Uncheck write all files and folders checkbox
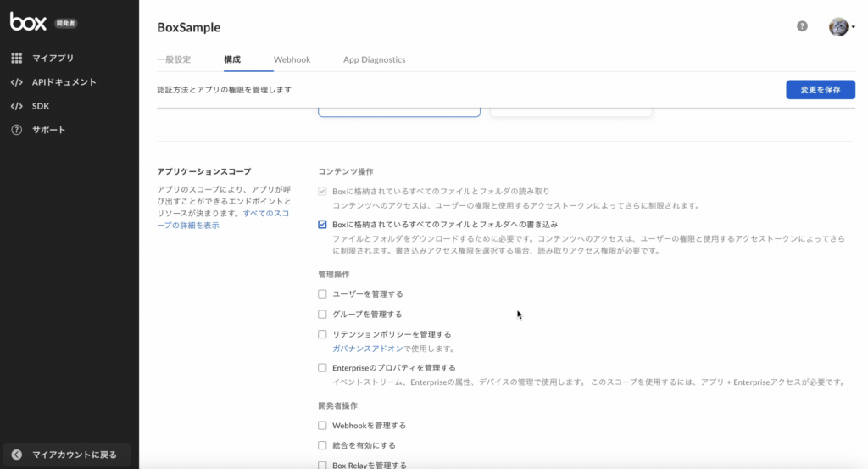The width and height of the screenshot is (868, 469). point(322,224)
